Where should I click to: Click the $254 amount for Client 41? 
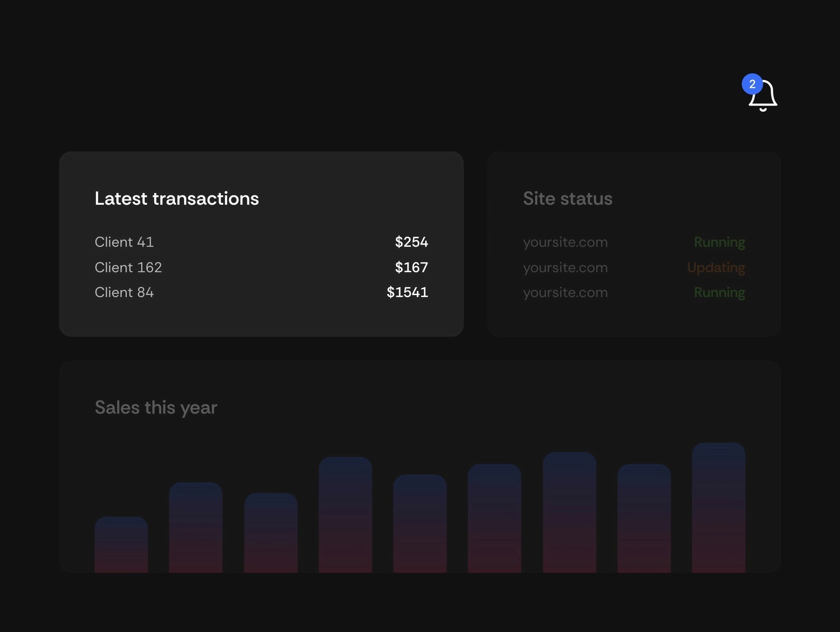(411, 242)
